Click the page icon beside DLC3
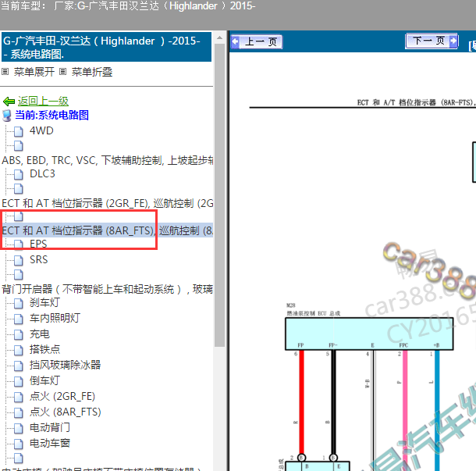Image resolution: width=476 pixels, height=471 pixels. [x=18, y=174]
